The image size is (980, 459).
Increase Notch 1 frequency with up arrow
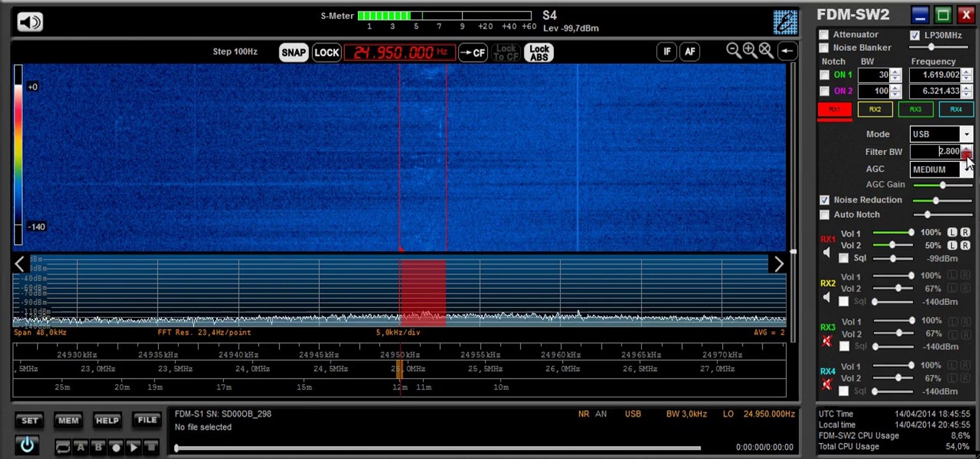[x=967, y=71]
